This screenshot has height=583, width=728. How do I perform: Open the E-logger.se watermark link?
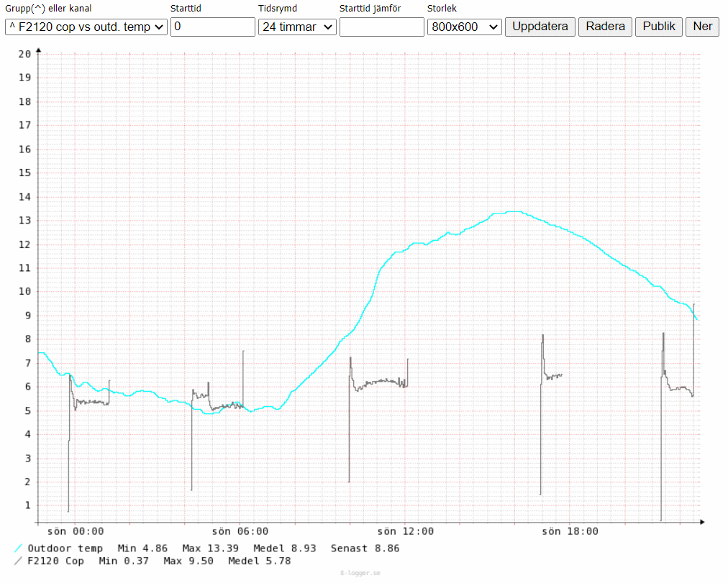pyautogui.click(x=360, y=574)
